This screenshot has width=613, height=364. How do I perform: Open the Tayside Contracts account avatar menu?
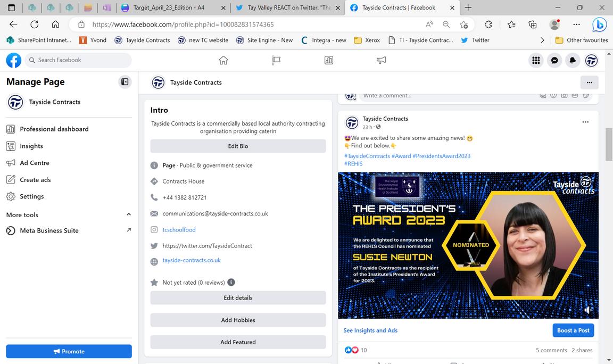[x=591, y=60]
